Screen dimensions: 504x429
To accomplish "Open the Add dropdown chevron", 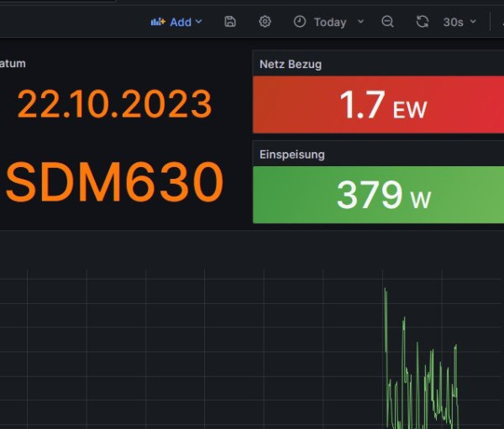I will [199, 22].
